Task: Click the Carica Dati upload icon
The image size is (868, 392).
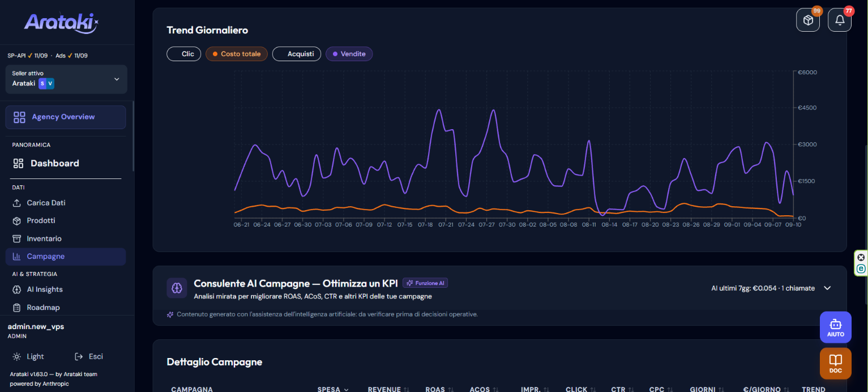Action: click(17, 203)
